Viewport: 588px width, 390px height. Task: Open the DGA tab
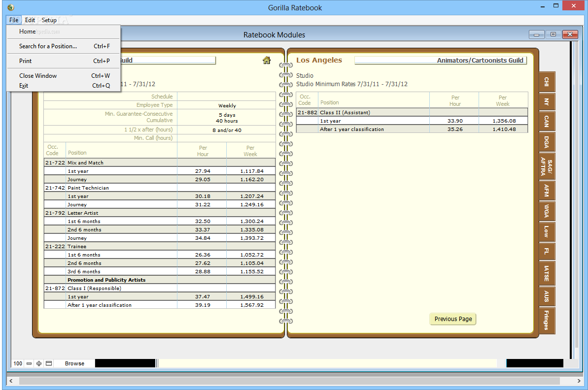547,142
